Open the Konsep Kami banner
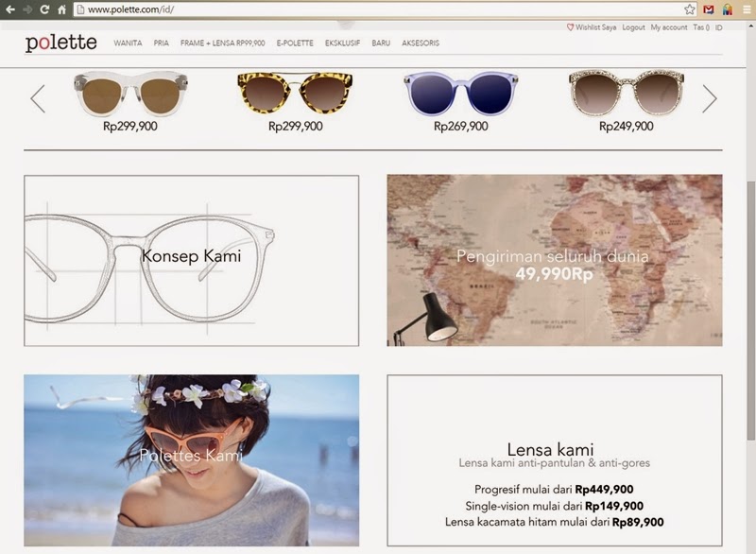This screenshot has height=554, width=756. click(192, 260)
